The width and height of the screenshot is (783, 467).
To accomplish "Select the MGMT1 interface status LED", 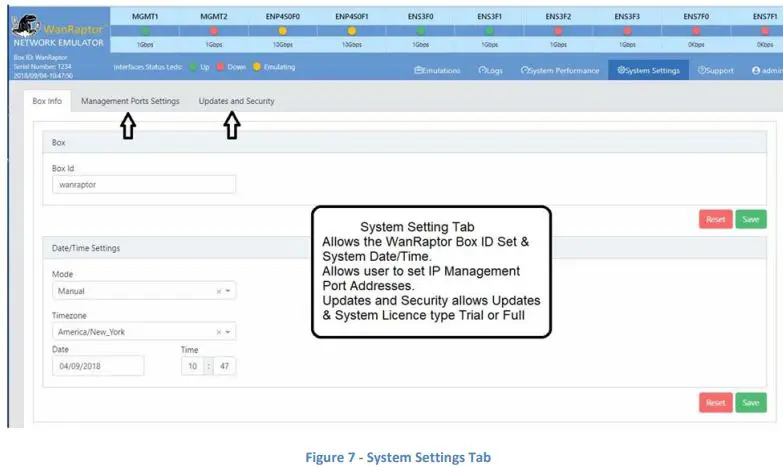I will coord(145,31).
